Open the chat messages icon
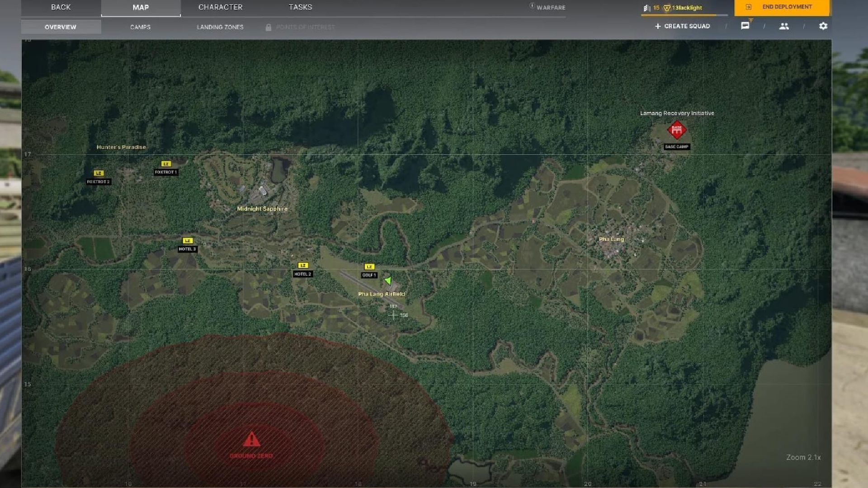The image size is (868, 488). [x=745, y=26]
